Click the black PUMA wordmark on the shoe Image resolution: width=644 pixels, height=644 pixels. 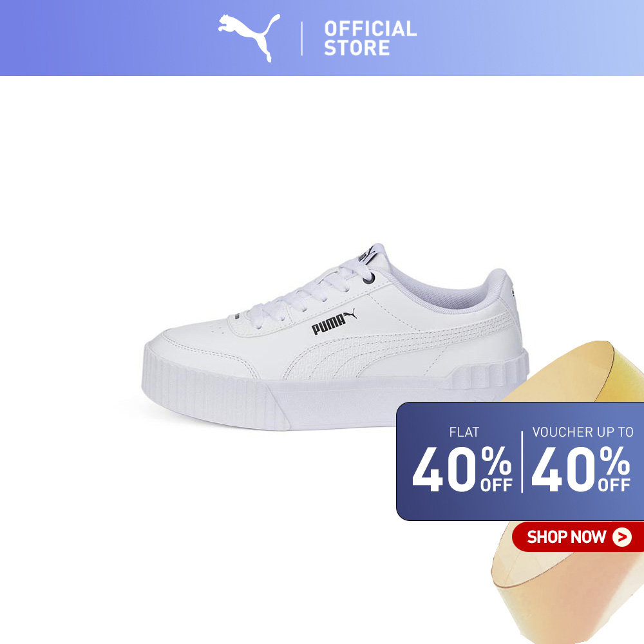328,324
